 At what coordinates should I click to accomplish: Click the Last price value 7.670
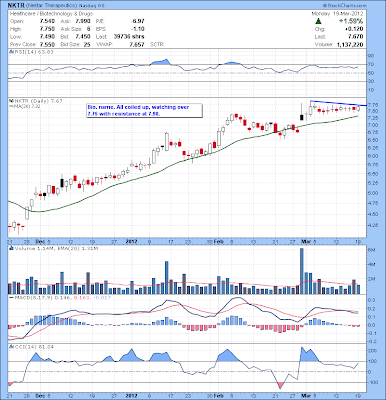click(x=357, y=37)
